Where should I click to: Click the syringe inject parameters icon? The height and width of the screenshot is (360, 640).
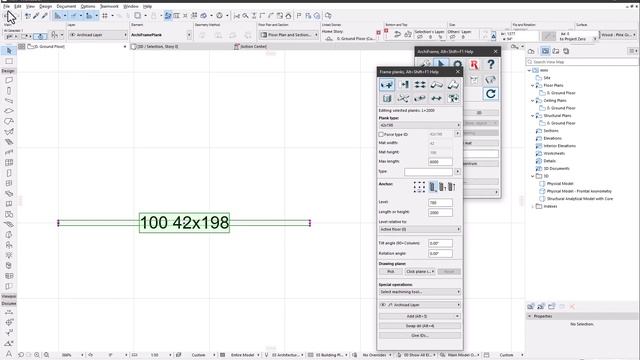pyautogui.click(x=44, y=16)
